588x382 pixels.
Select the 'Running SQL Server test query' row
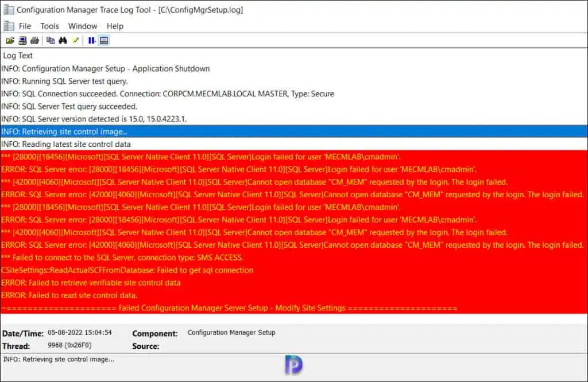[x=294, y=81]
